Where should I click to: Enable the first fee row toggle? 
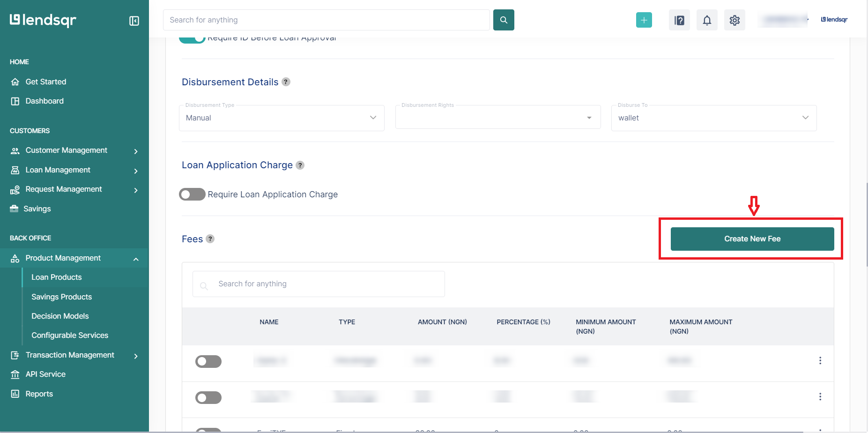pos(208,361)
